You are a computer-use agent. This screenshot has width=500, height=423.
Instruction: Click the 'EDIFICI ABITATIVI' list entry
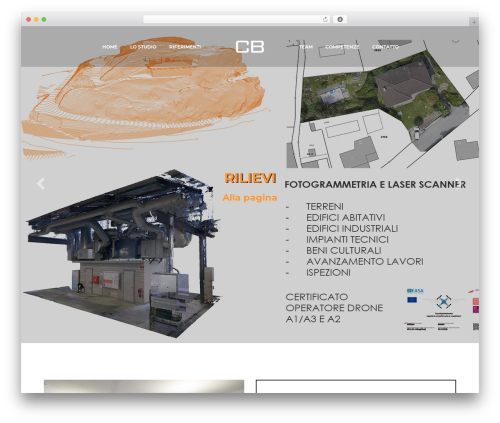346,217
